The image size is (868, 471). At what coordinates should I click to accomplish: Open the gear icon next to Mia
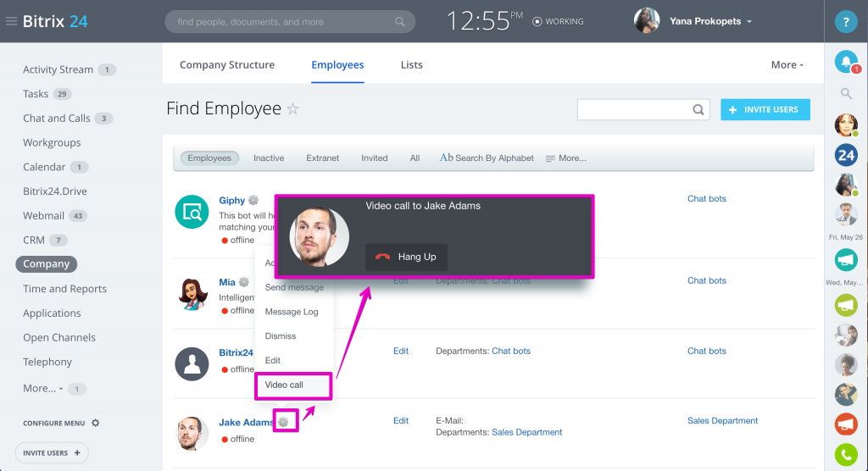pyautogui.click(x=243, y=282)
